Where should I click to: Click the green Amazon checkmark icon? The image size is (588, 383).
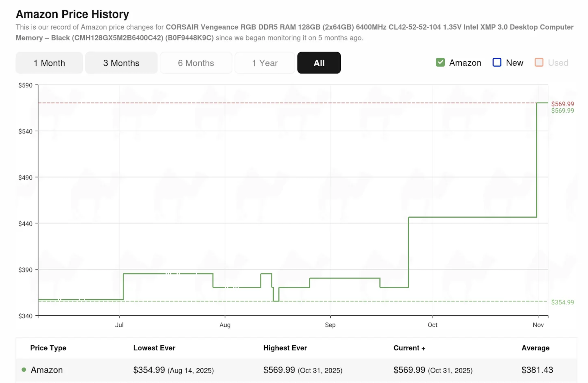pos(440,62)
